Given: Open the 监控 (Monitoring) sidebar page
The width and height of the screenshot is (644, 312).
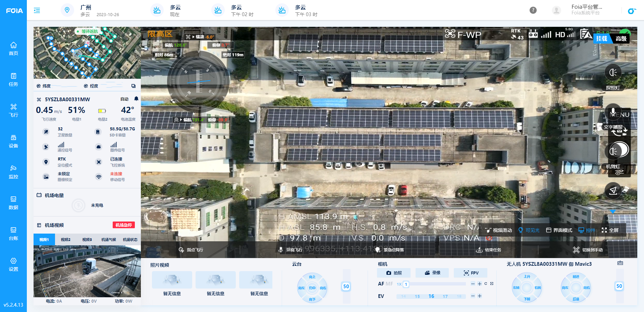Looking at the screenshot, I should [13, 172].
